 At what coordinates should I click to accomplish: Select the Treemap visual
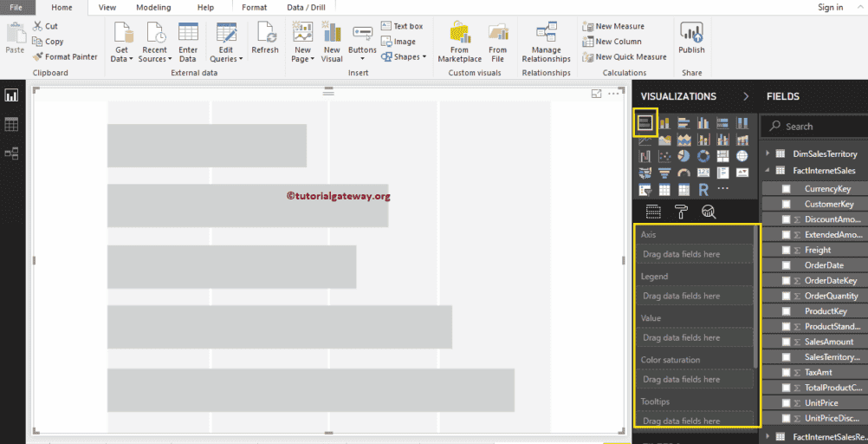click(x=722, y=156)
